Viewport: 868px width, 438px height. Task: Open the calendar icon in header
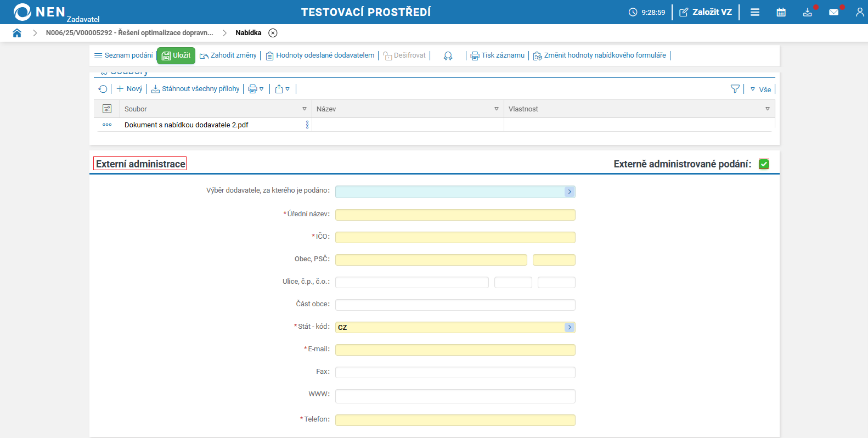pyautogui.click(x=781, y=12)
